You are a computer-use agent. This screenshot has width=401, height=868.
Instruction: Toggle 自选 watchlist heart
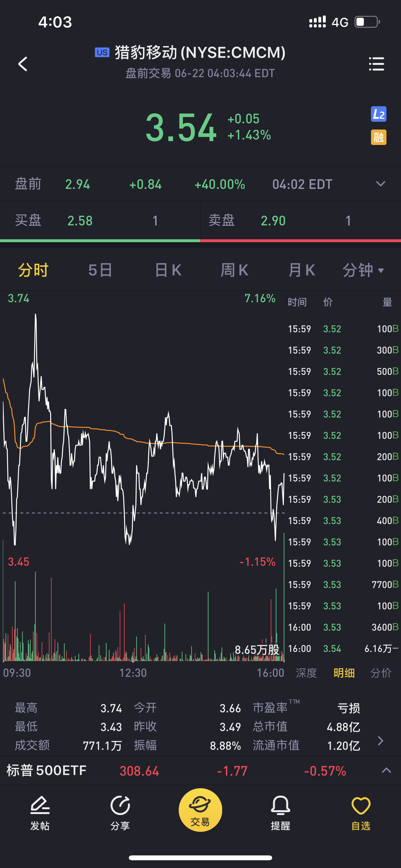click(361, 813)
